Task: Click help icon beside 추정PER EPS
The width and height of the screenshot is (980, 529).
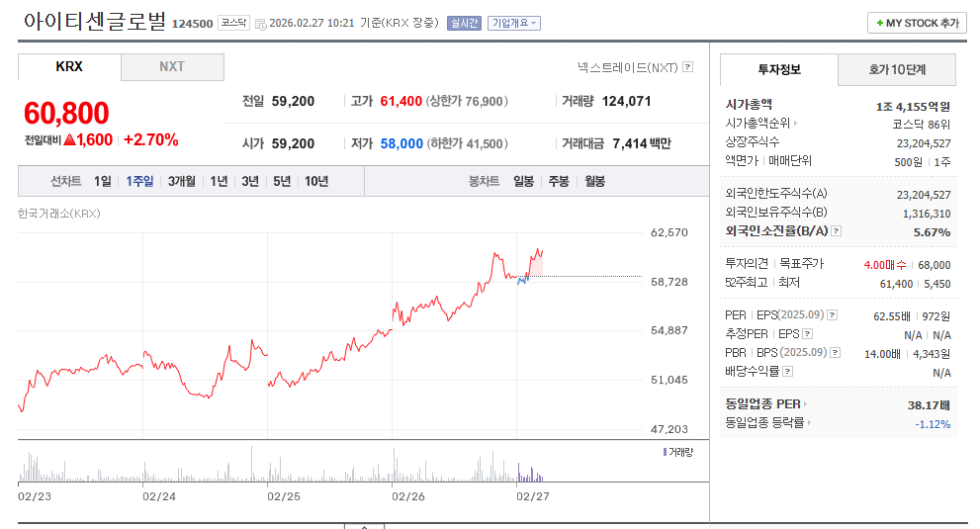Action: pos(808,333)
